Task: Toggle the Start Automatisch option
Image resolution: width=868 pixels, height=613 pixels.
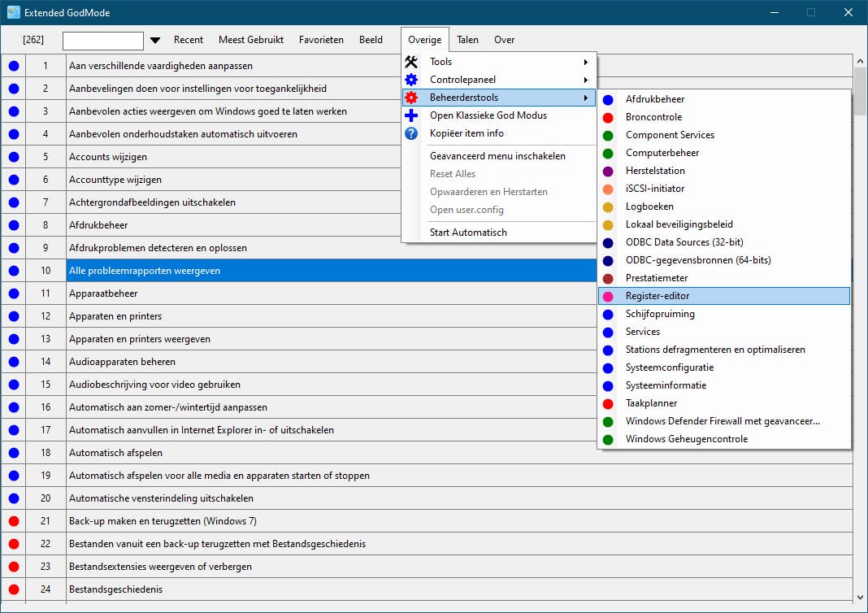Action: click(468, 233)
